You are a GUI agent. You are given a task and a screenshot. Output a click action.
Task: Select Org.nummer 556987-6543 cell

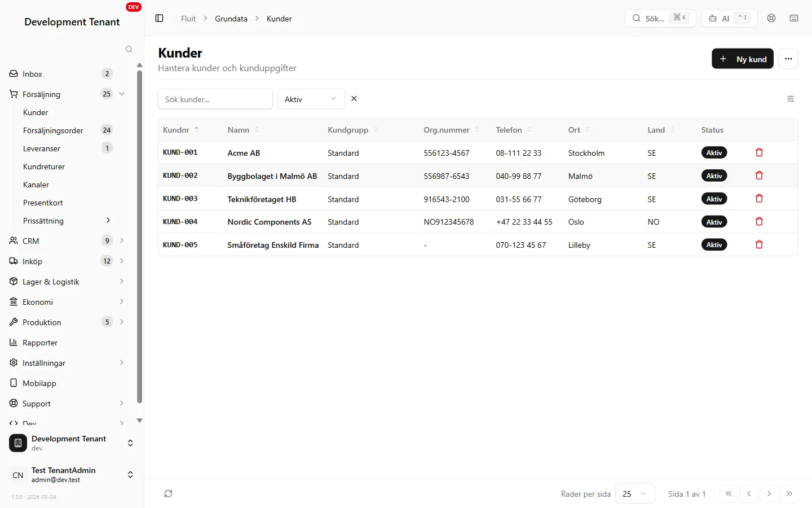tap(447, 176)
